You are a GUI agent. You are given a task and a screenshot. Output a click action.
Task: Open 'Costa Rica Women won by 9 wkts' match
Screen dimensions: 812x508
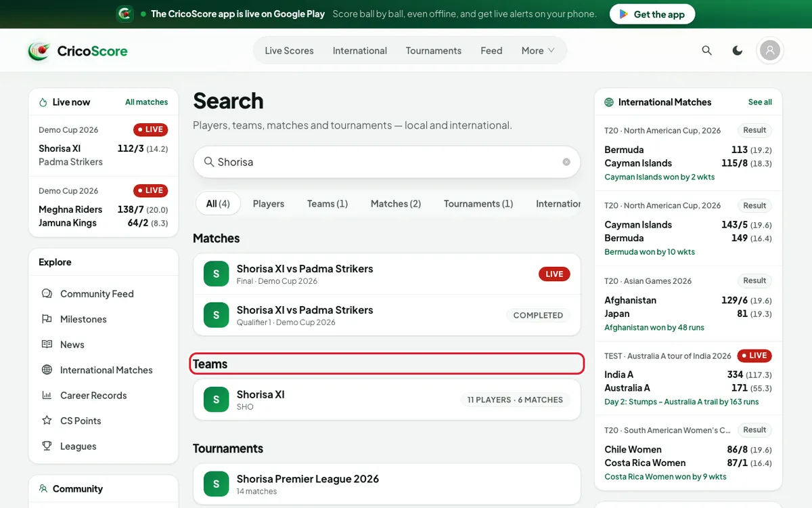coord(688,453)
